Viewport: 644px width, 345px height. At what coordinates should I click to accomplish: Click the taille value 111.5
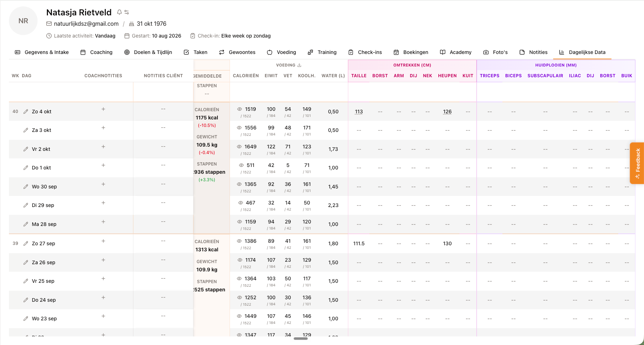tap(359, 243)
